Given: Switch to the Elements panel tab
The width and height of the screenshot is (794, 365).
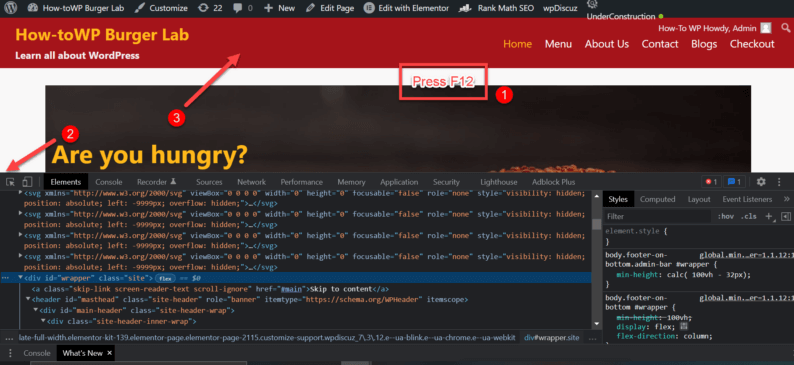Looking at the screenshot, I should [x=66, y=182].
